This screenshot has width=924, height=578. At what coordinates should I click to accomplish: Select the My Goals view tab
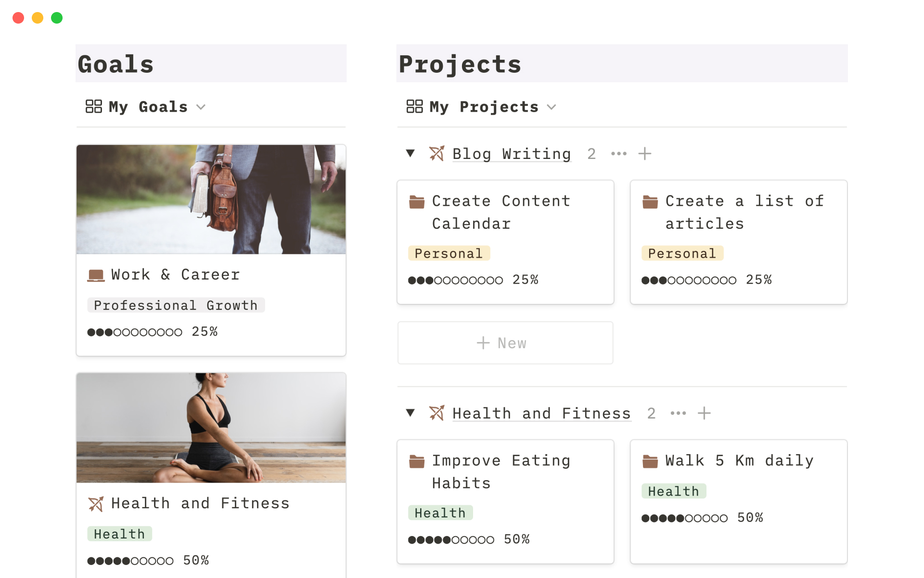point(148,107)
